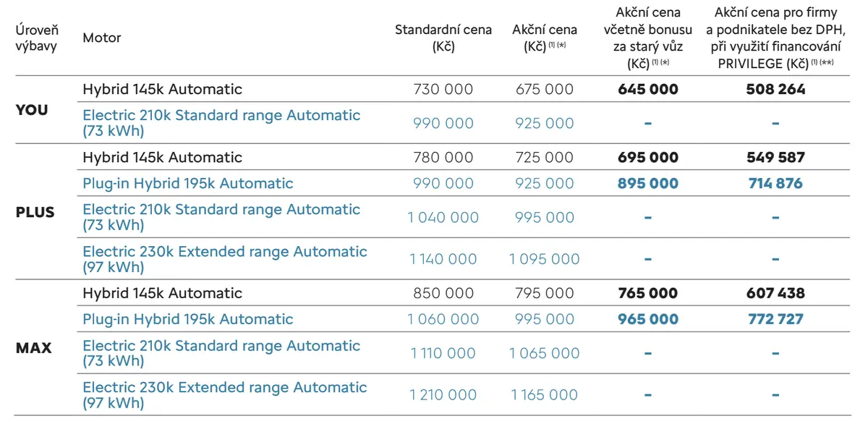868x427 pixels.
Task: Click the 508 264 company price
Action: (x=775, y=90)
